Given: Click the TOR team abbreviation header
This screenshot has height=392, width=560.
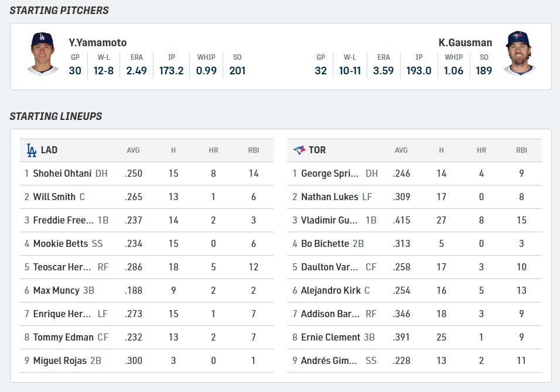Looking at the screenshot, I should click(x=317, y=150).
